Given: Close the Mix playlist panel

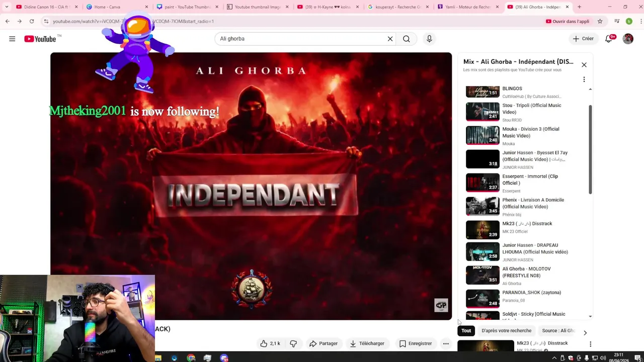Looking at the screenshot, I should tap(584, 65).
